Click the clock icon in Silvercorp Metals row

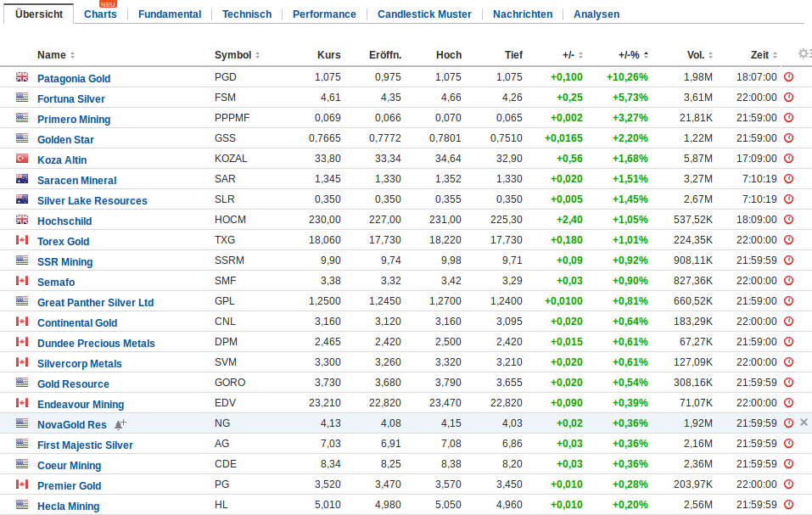tap(789, 361)
